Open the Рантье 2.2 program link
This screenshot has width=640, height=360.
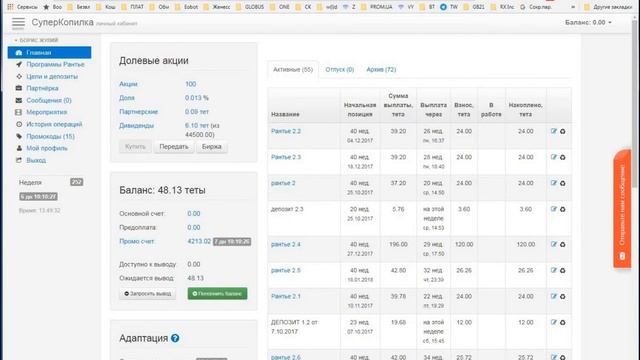pyautogui.click(x=286, y=131)
